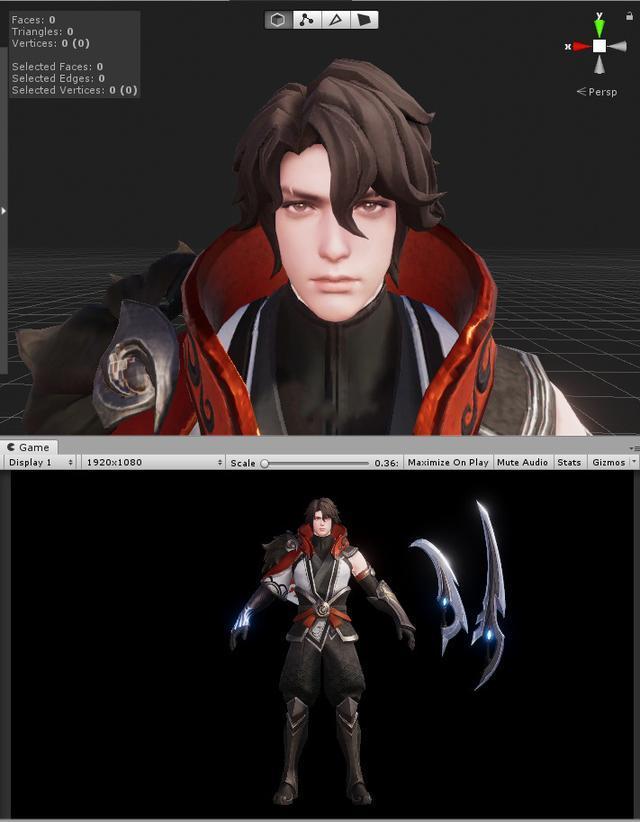Switch to vertex selection mode
640x822 pixels.
pos(306,19)
